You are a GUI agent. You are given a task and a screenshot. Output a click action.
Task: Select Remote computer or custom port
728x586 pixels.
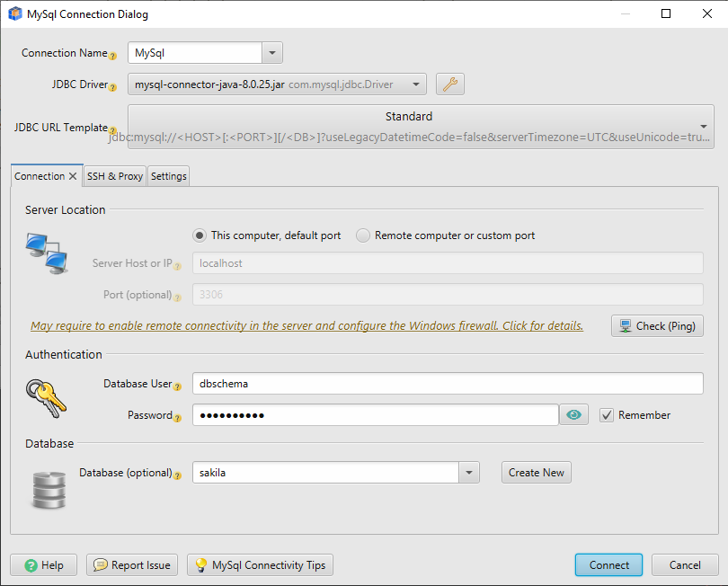point(362,235)
